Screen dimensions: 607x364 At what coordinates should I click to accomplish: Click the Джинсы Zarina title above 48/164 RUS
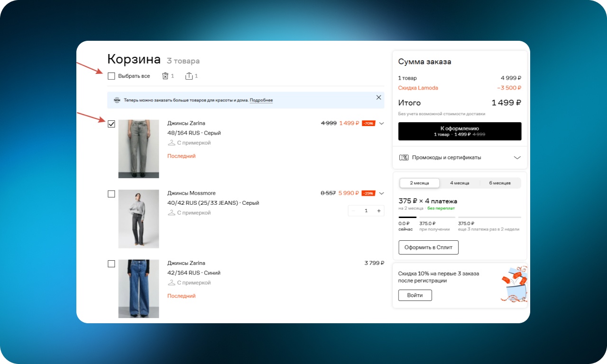click(186, 123)
